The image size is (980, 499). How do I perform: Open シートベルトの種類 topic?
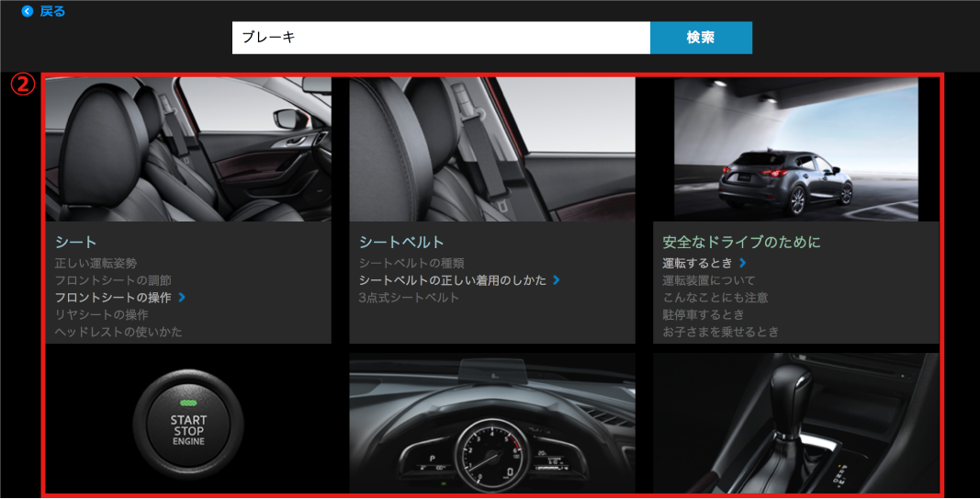(411, 264)
